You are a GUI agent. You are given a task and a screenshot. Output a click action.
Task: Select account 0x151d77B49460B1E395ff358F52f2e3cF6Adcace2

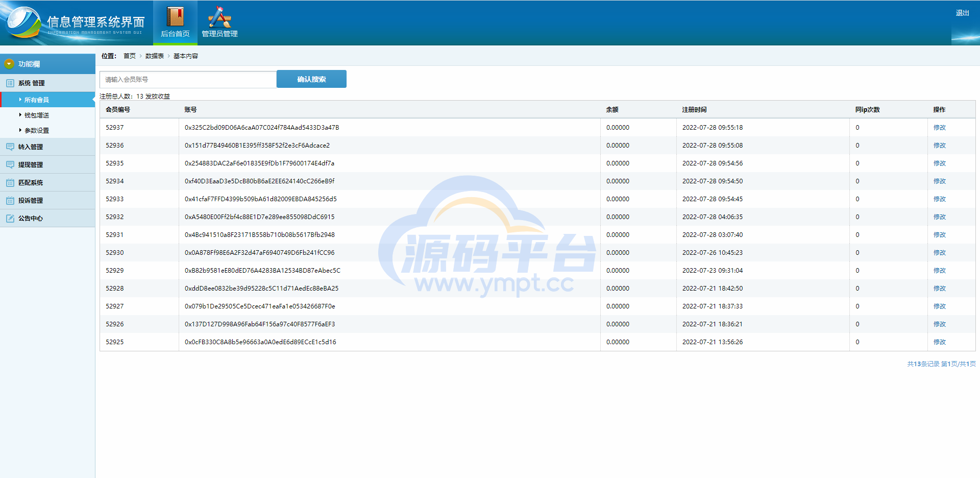pos(257,146)
